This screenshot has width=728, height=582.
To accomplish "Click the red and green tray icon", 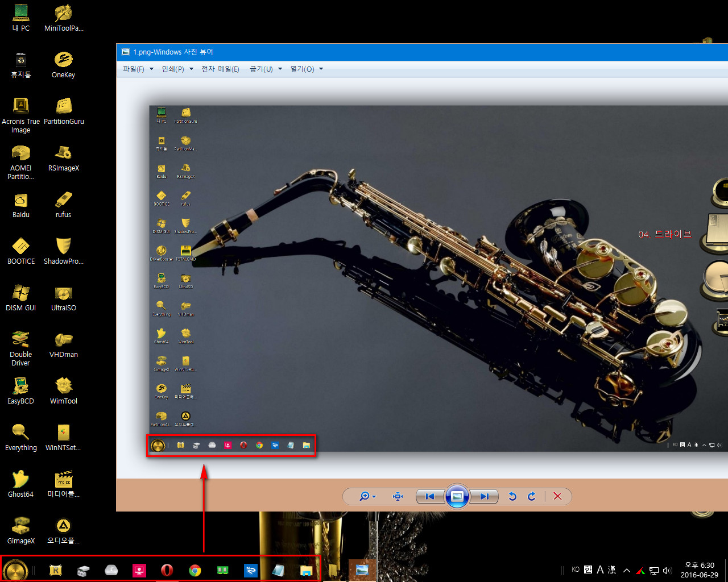I will [x=640, y=570].
